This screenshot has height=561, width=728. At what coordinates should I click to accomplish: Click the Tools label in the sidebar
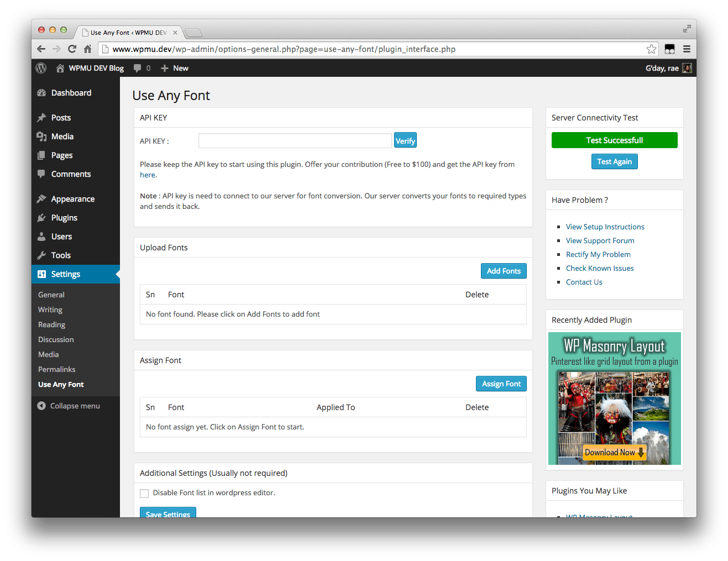click(x=61, y=255)
